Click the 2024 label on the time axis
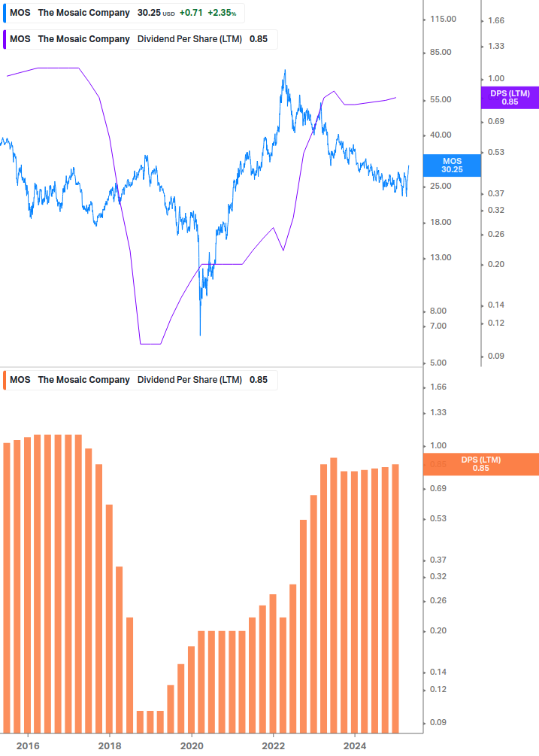Viewport: 539px width, 756px height. 355,746
